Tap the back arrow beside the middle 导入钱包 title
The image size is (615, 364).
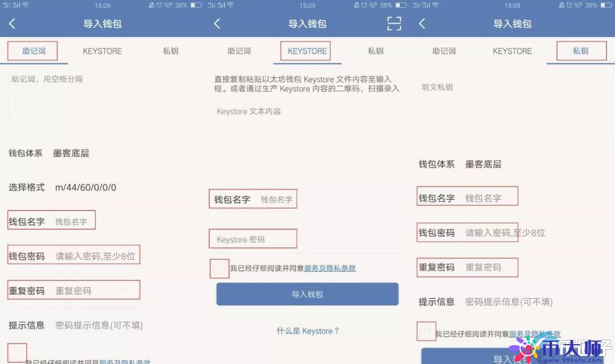217,24
